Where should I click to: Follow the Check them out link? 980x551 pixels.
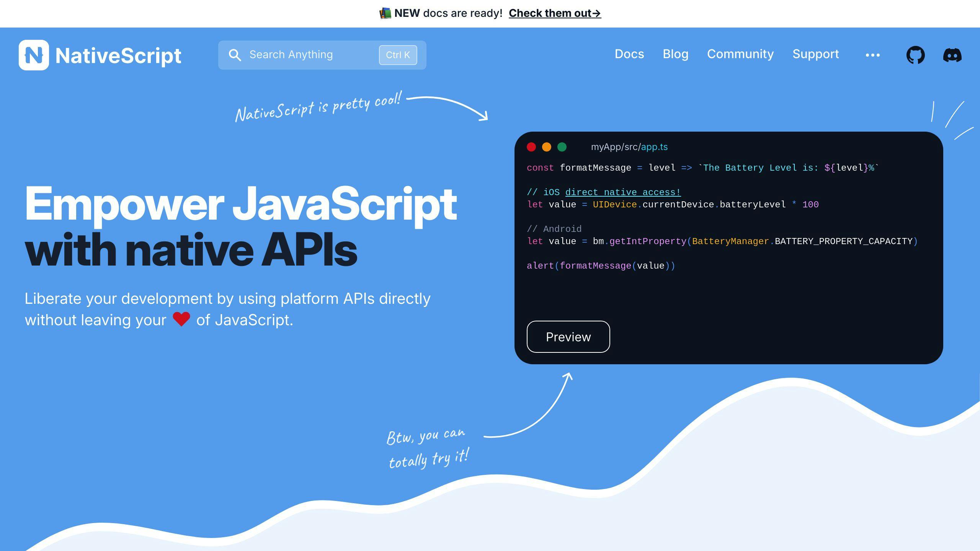[x=555, y=13]
